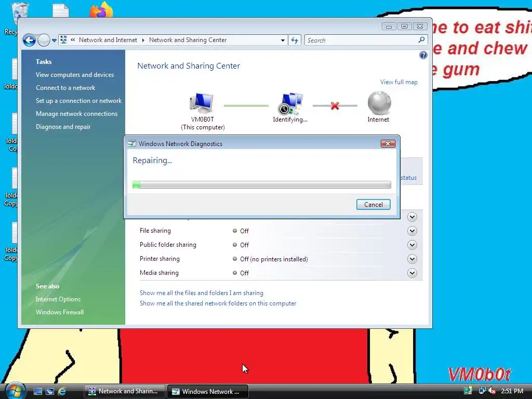Image resolution: width=532 pixels, height=399 pixels.
Task: Click the Control Panel icon in the address bar
Action: 63,40
